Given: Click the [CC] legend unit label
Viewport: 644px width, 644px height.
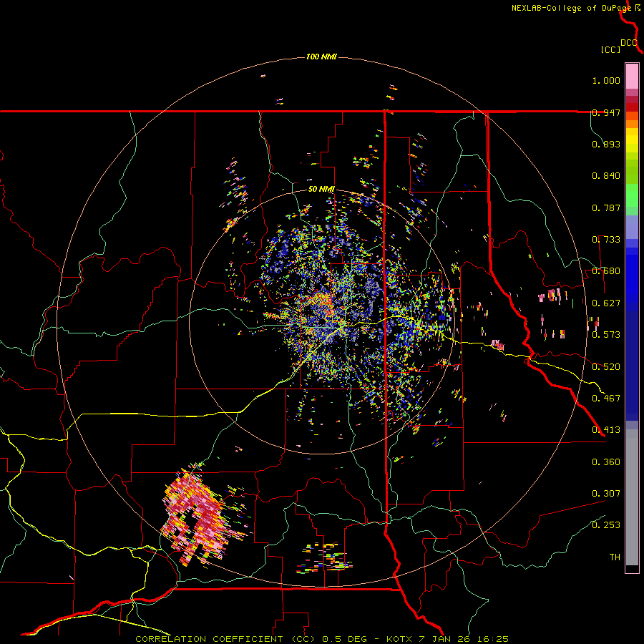Looking at the screenshot, I should [x=610, y=49].
